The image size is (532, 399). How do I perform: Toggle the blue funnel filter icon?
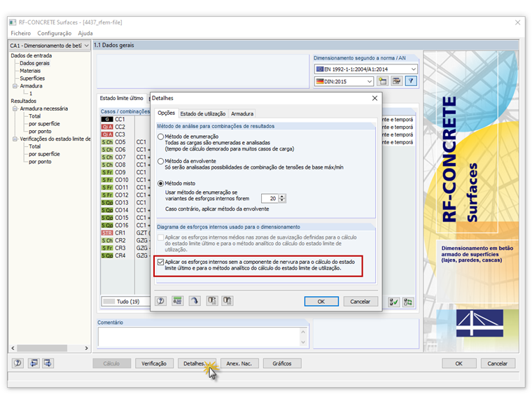411,81
